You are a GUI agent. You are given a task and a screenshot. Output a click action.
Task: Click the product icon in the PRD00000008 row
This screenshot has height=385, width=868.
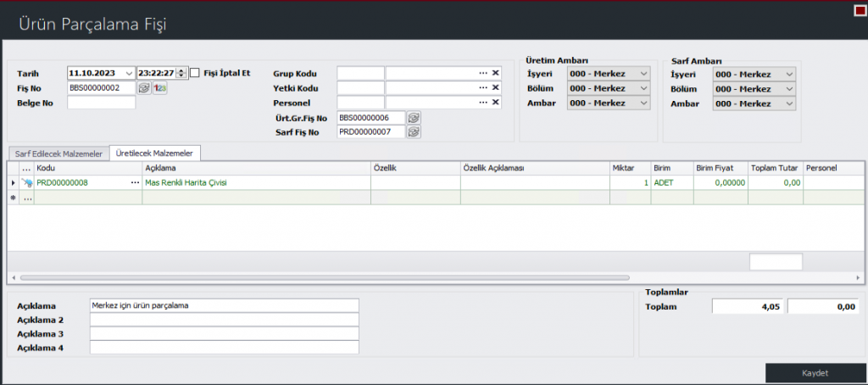(26, 182)
